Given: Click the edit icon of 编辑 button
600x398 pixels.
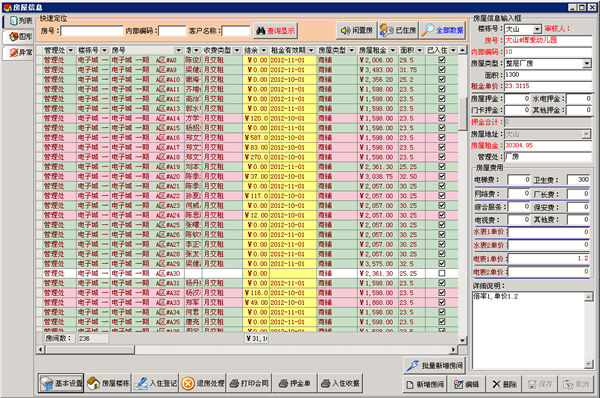Looking at the screenshot, I should coord(458,384).
